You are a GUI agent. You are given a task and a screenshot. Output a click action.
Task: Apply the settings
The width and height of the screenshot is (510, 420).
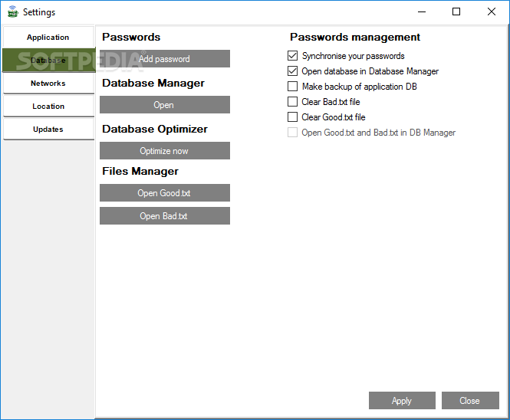tap(402, 401)
